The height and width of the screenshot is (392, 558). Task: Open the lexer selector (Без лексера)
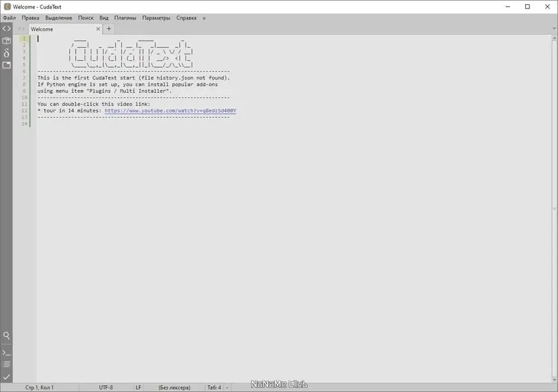pyautogui.click(x=174, y=387)
